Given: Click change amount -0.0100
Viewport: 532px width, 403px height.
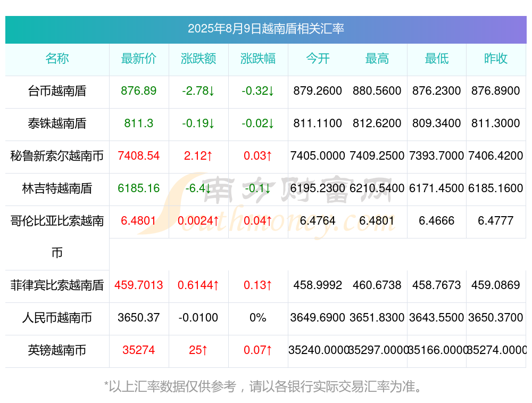Looking at the screenshot, I should pos(198,317).
